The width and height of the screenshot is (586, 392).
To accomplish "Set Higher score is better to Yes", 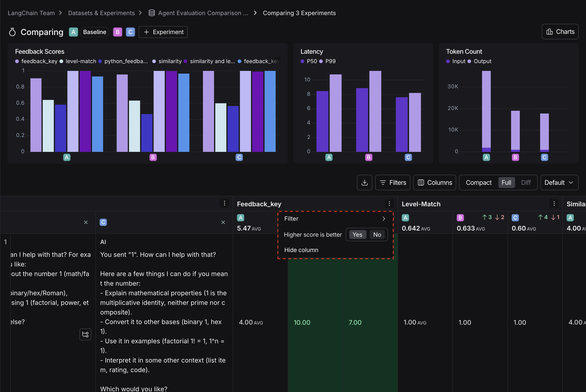I will pos(357,234).
